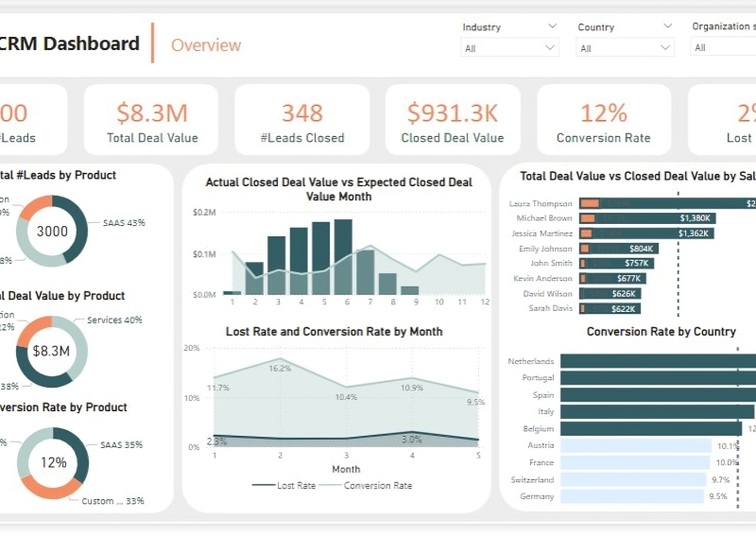The height and width of the screenshot is (536, 756).
Task: Click the 12% Conversion Rate KPI card
Action: 603,120
